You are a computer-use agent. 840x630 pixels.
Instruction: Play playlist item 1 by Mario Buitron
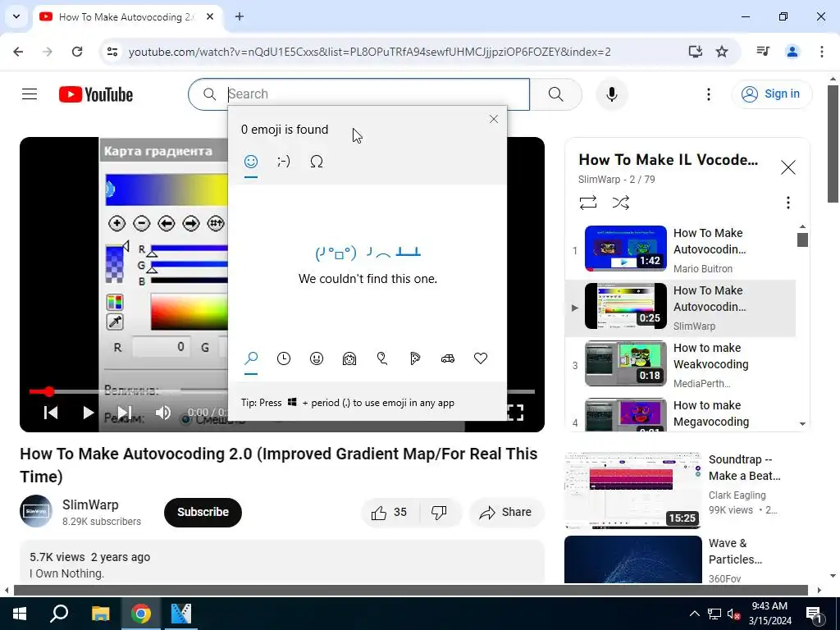pos(680,250)
